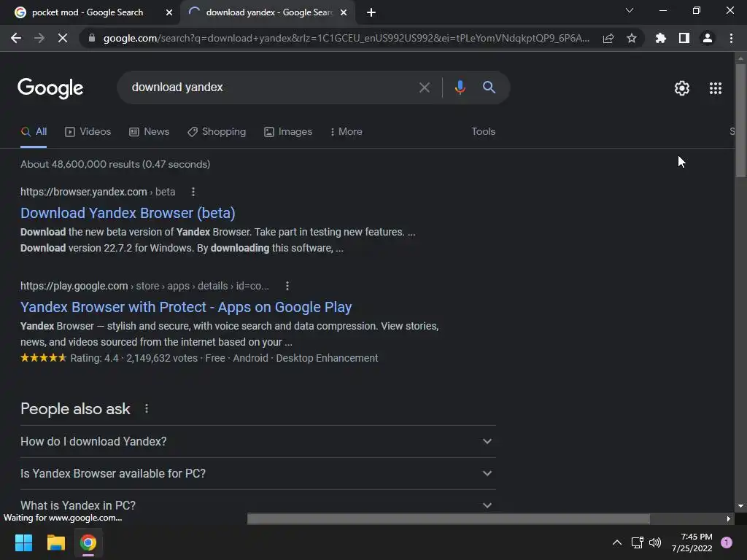This screenshot has height=560, width=747.
Task: Expand 'What is Yandex in PC?'
Action: tap(258, 505)
